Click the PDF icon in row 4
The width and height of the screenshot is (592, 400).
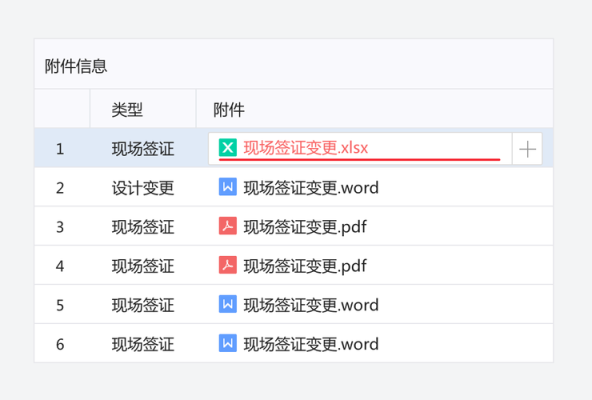coord(228,265)
